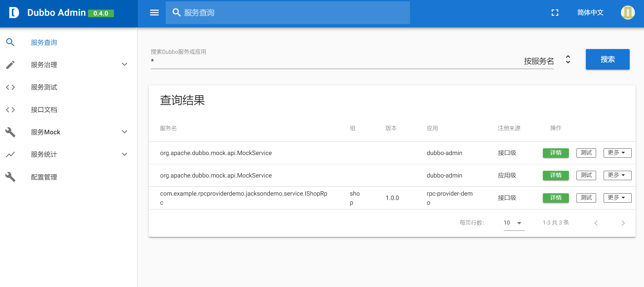Screen dimensions: 644x287
Task: Click 详情 for IShopRpc service row
Action: click(556, 198)
